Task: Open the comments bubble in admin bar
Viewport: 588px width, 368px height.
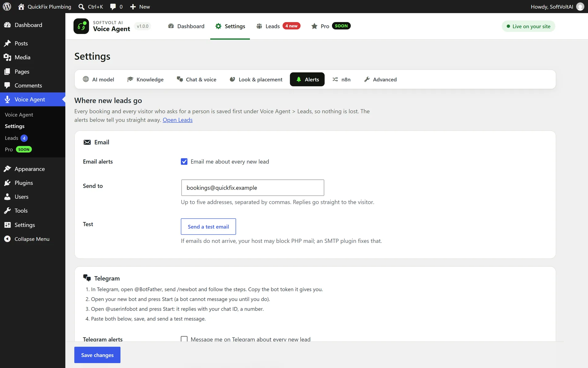Action: [x=113, y=6]
